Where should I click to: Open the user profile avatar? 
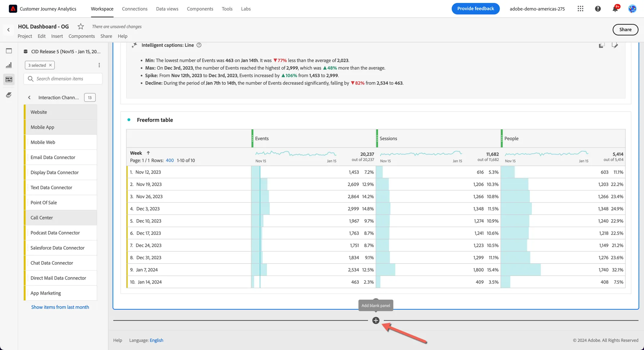pyautogui.click(x=632, y=9)
